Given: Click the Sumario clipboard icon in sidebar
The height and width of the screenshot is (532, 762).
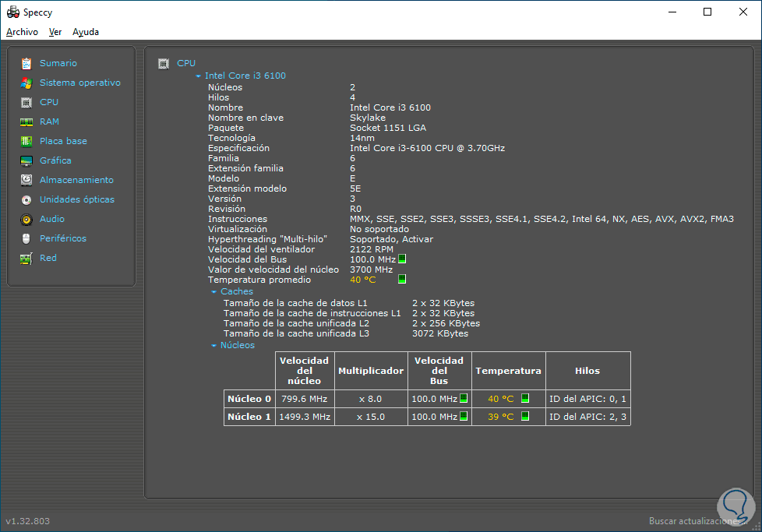Looking at the screenshot, I should click(26, 63).
